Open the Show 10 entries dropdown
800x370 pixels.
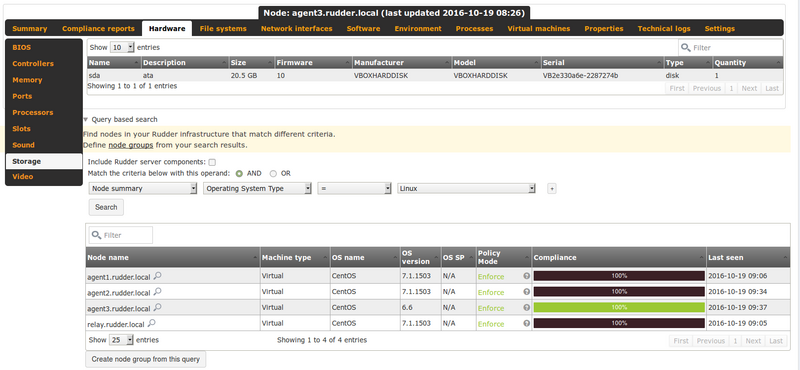(x=122, y=47)
